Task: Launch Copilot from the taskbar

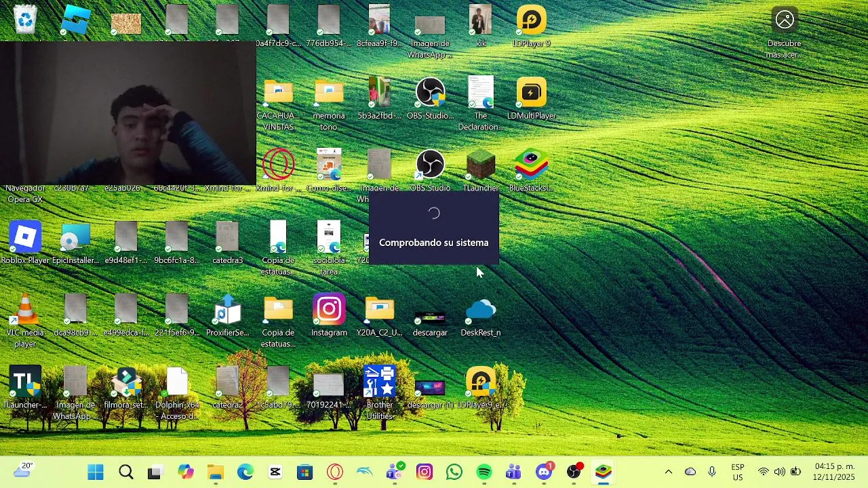Action: pyautogui.click(x=185, y=472)
